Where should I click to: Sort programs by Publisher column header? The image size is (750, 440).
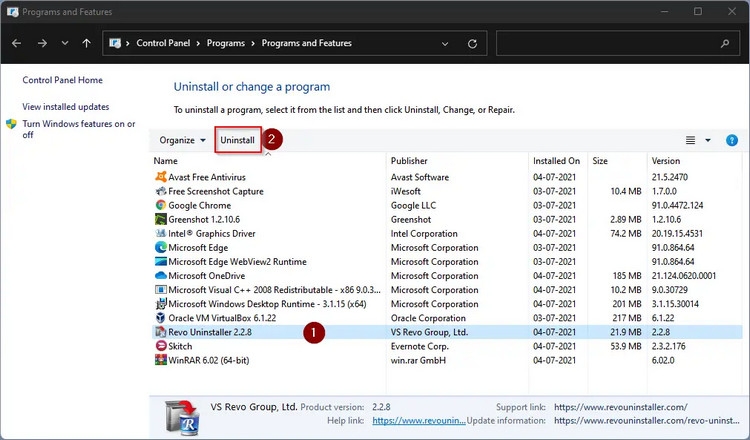tap(409, 160)
